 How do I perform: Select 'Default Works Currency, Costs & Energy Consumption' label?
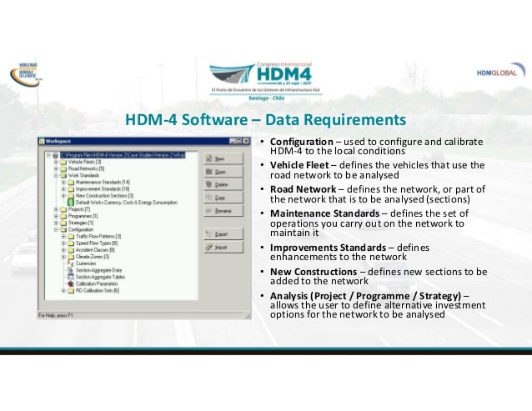pos(127,203)
